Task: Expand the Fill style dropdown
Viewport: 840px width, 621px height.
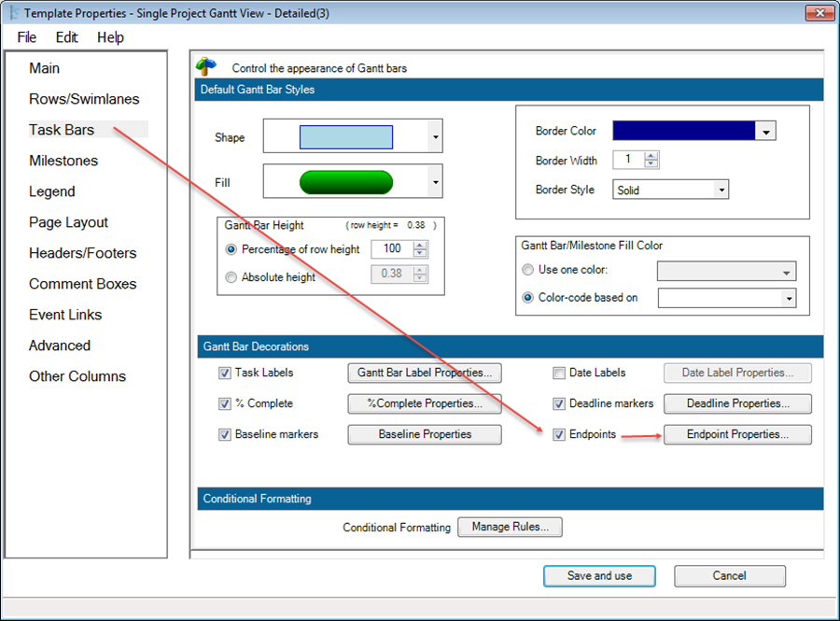Action: (435, 182)
